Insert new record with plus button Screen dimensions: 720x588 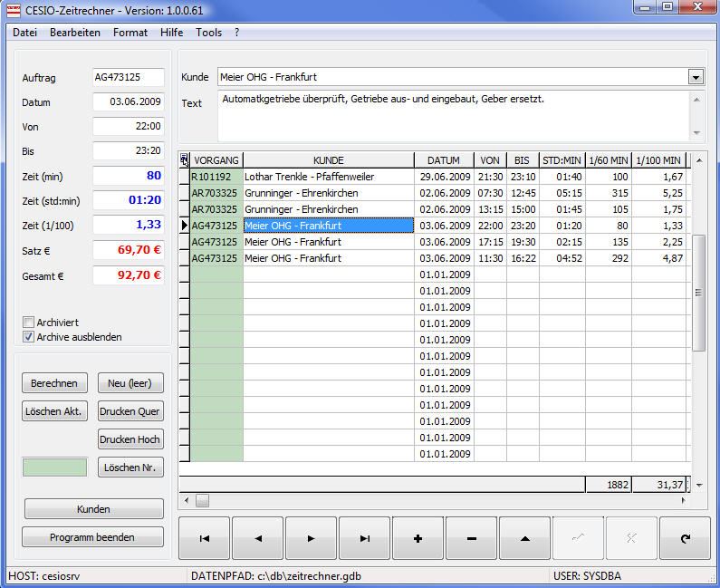pyautogui.click(x=418, y=538)
